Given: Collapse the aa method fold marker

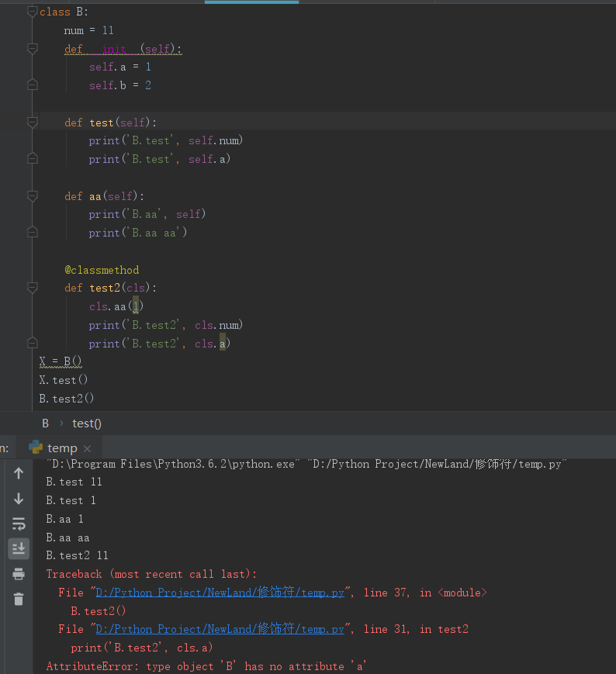Looking at the screenshot, I should click(33, 196).
